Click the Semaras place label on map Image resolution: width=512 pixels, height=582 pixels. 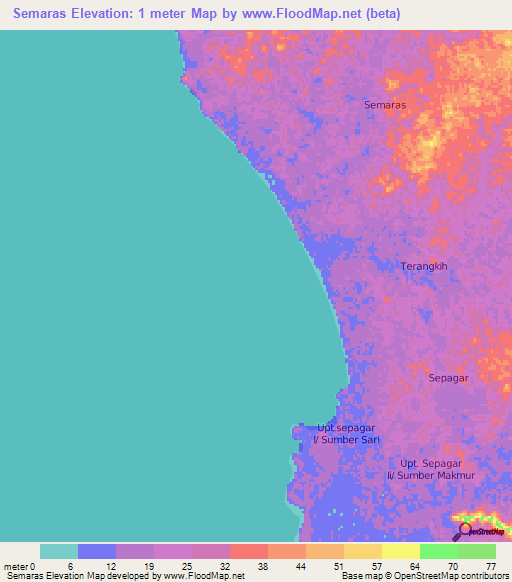point(385,105)
